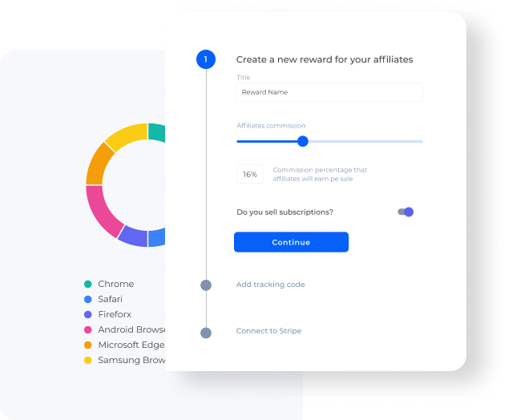Click the pink Android Browser legend dot
Screen dimensions: 508x420
[88, 329]
